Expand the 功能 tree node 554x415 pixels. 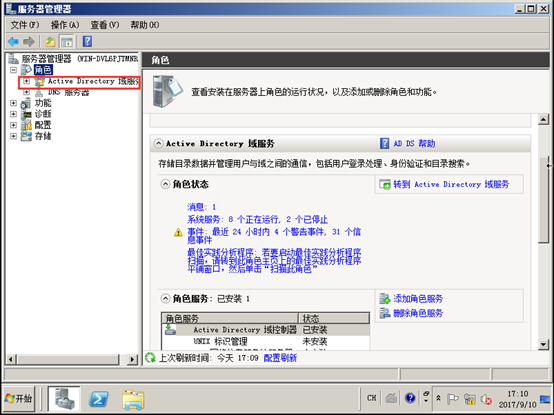tap(13, 103)
